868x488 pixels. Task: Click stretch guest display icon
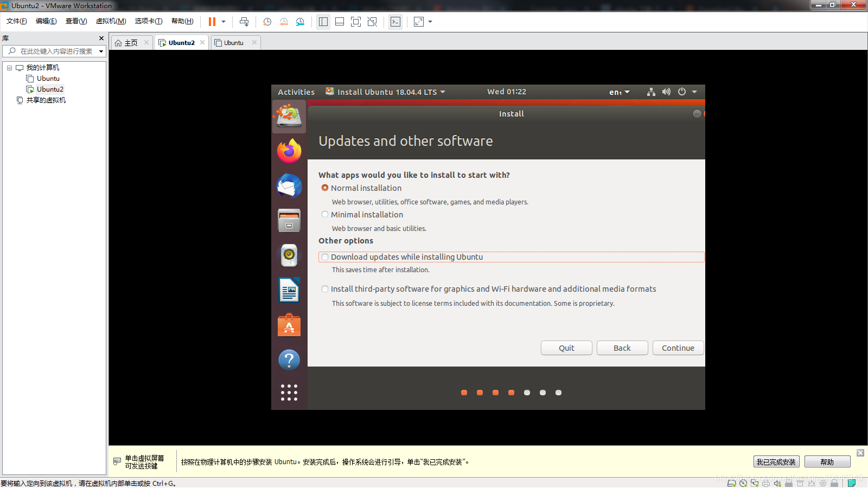419,22
